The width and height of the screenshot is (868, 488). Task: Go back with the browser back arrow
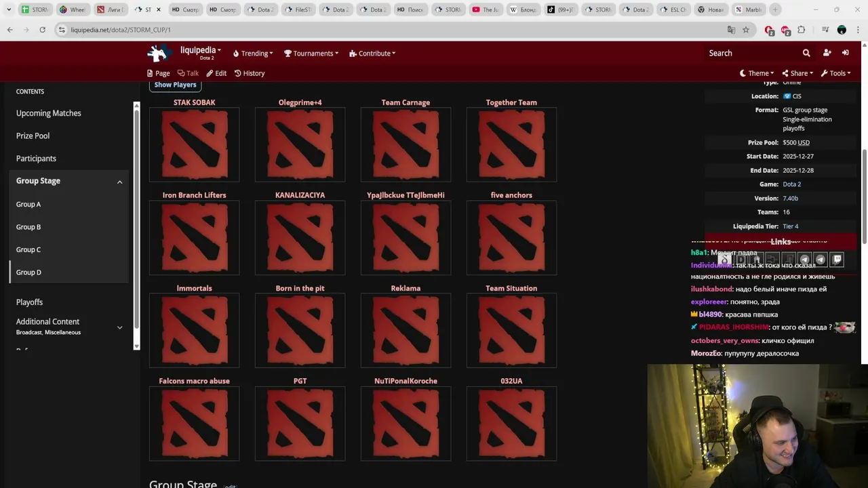click(9, 30)
